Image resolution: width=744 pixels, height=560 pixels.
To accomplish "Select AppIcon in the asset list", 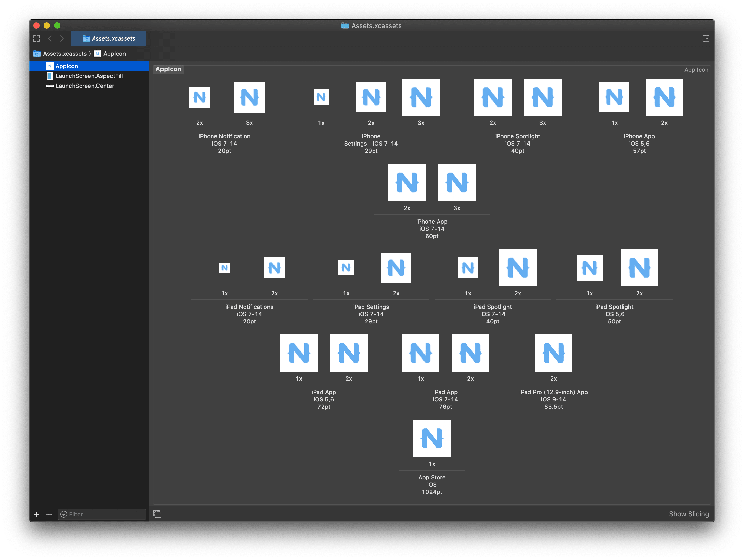I will tap(67, 66).
